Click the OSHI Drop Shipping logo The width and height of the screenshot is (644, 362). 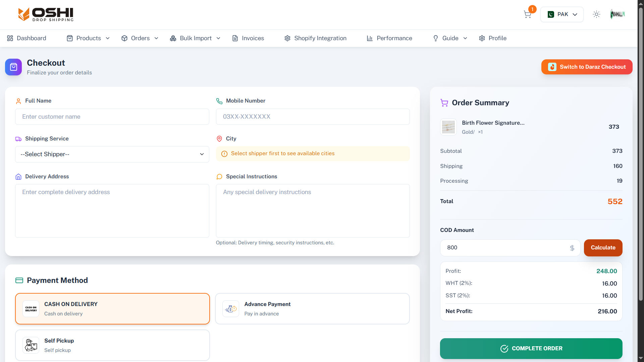[x=46, y=14]
